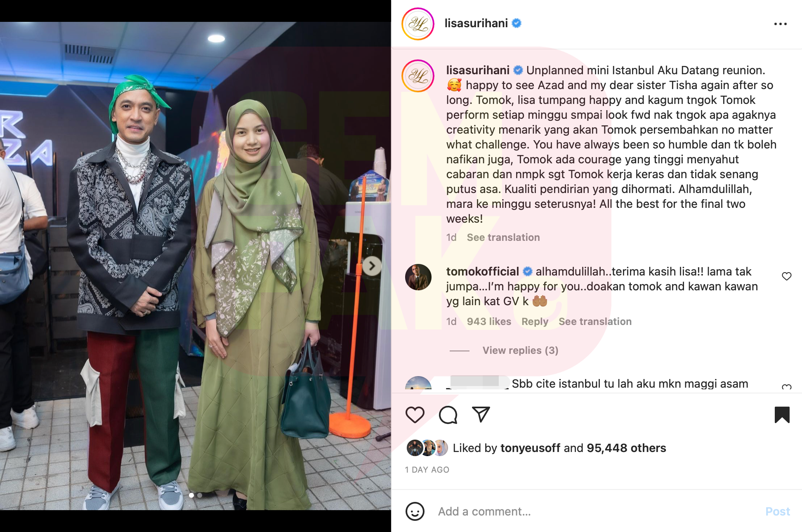Screen dimensions: 802x532
Task: Reply to tomokofficial's comment
Action: click(x=535, y=322)
